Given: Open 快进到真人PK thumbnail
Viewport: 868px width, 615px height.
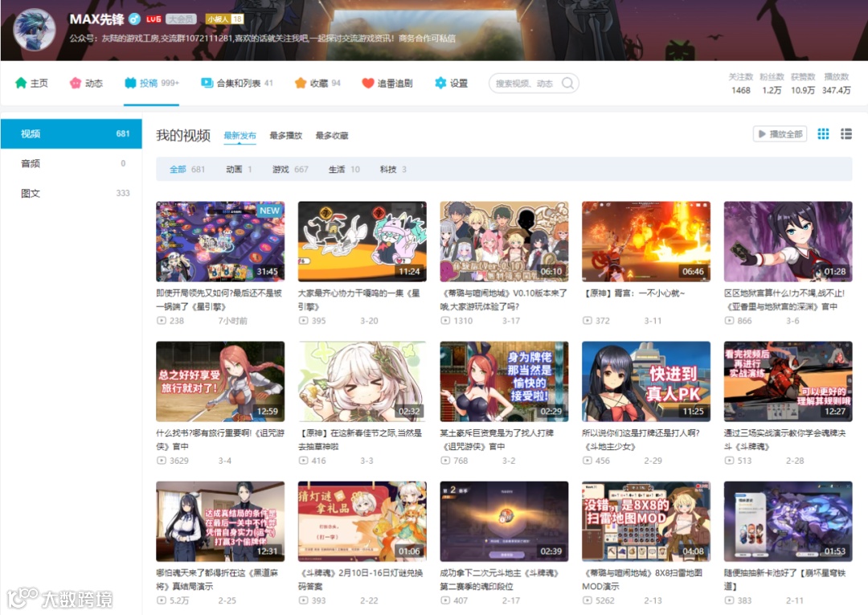Looking at the screenshot, I should (x=646, y=381).
